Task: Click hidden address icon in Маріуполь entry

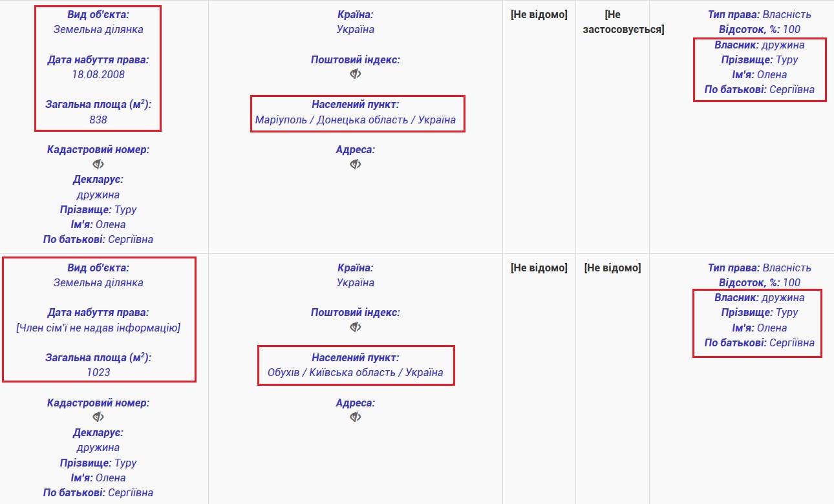Action: [x=355, y=164]
